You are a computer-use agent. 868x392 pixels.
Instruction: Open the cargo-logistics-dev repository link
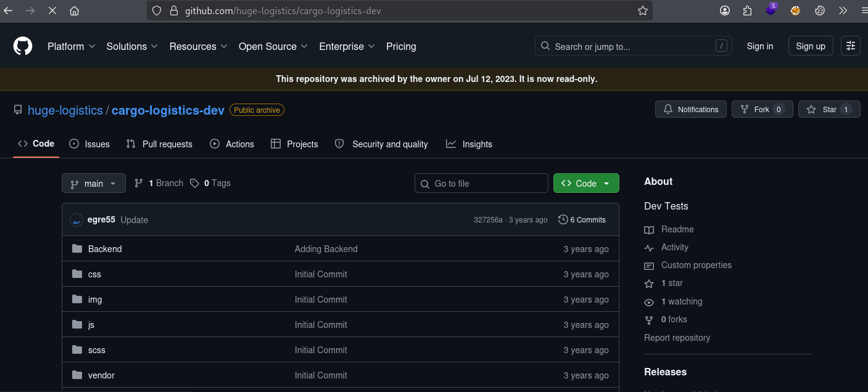168,110
